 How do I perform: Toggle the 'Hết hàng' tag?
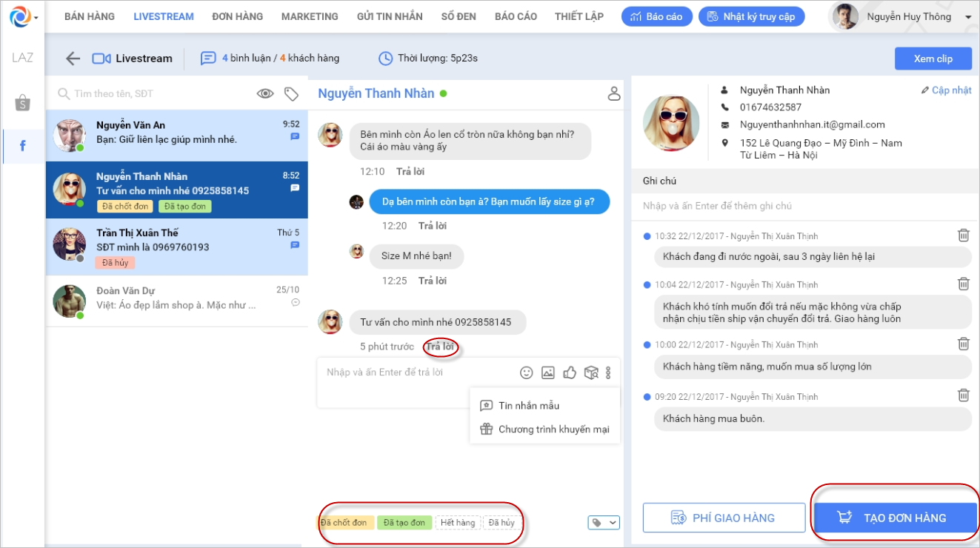pyautogui.click(x=458, y=523)
